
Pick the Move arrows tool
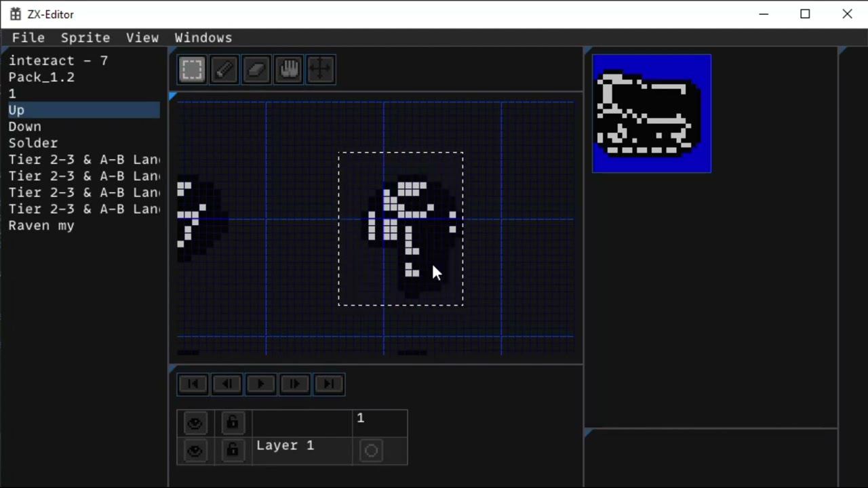[x=321, y=69]
